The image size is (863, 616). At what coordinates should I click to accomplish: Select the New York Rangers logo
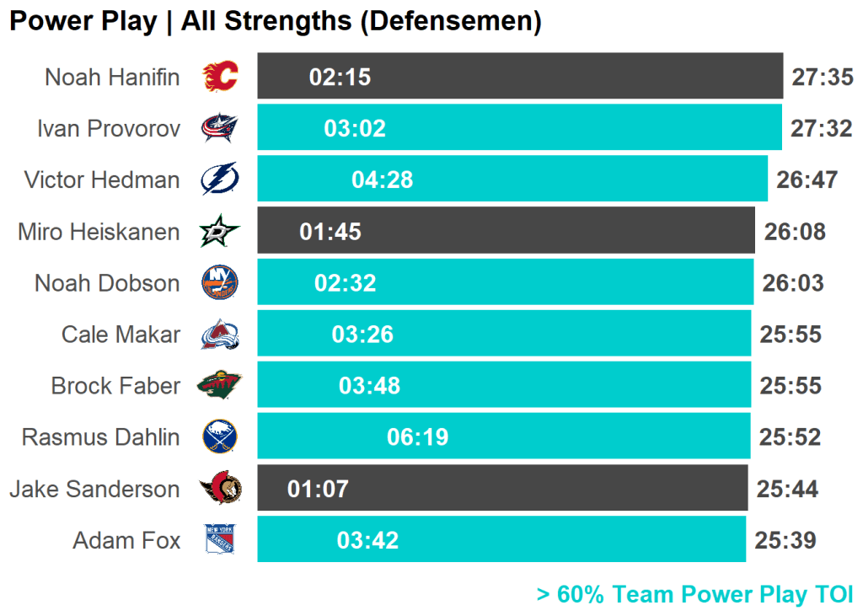click(x=220, y=540)
